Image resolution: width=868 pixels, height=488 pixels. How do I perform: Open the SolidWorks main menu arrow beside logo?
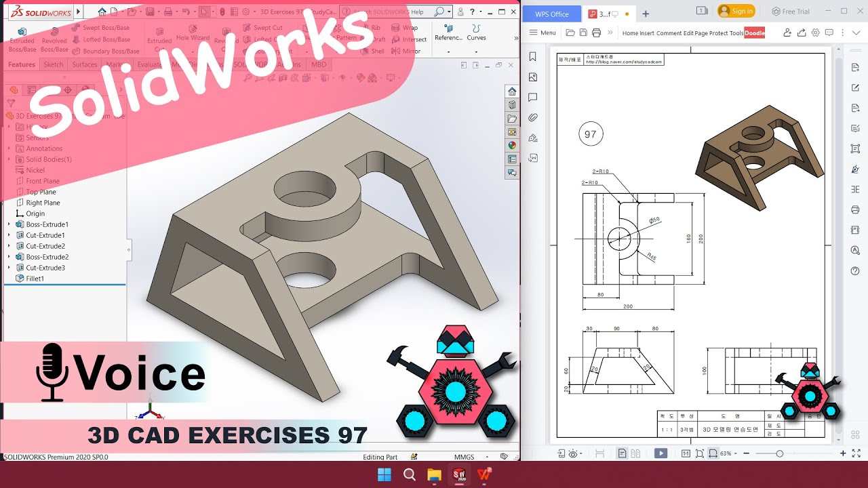(x=78, y=12)
